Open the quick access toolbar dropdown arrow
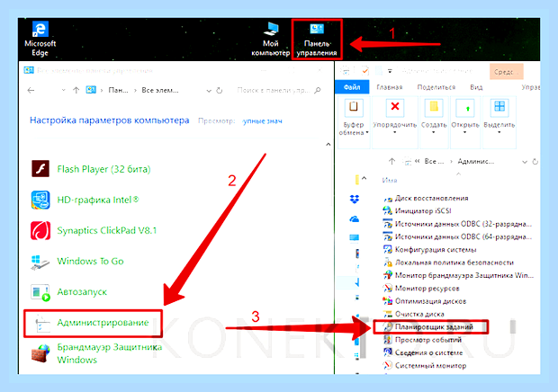Viewport: 558px width, 392px height. (x=390, y=71)
